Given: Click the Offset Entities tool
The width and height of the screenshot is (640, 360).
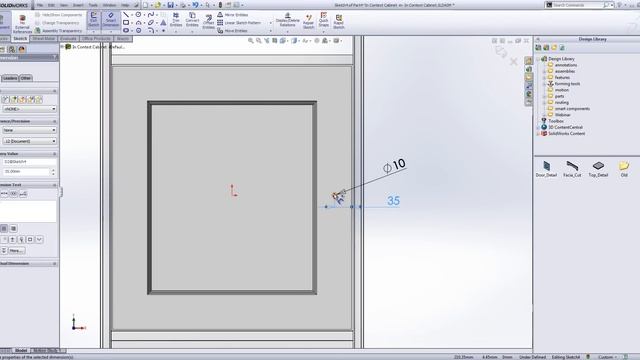Looking at the screenshot, I should click(x=209, y=21).
